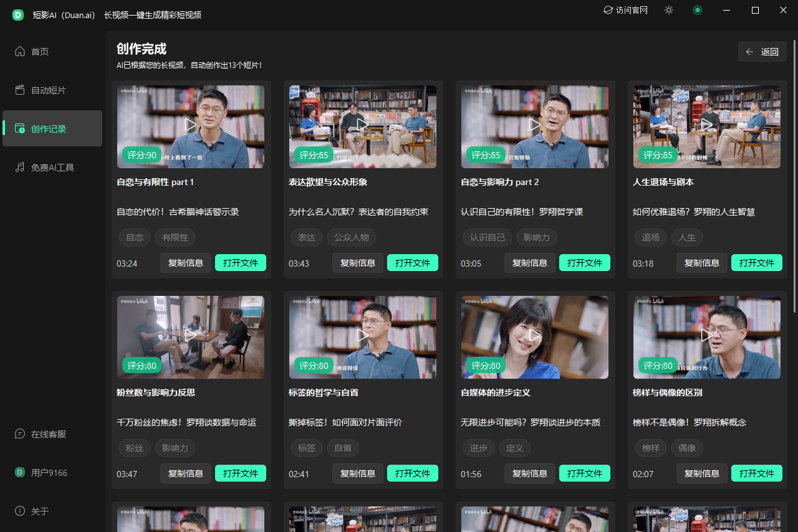Play the 表达欲望与公众形象 video
The width and height of the screenshot is (798, 532).
click(x=363, y=125)
